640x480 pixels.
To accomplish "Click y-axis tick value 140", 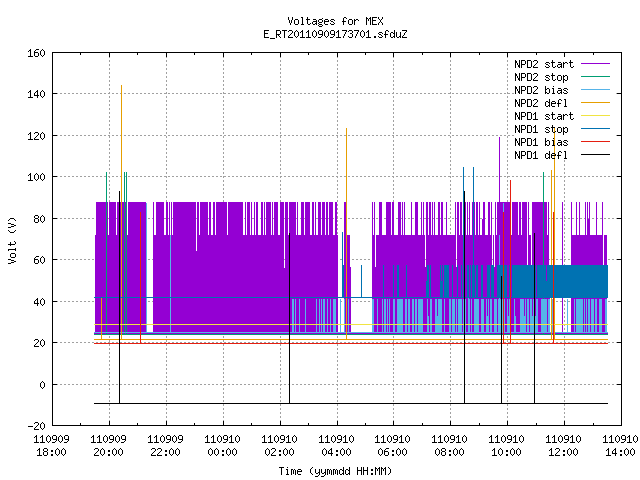I will [36, 95].
